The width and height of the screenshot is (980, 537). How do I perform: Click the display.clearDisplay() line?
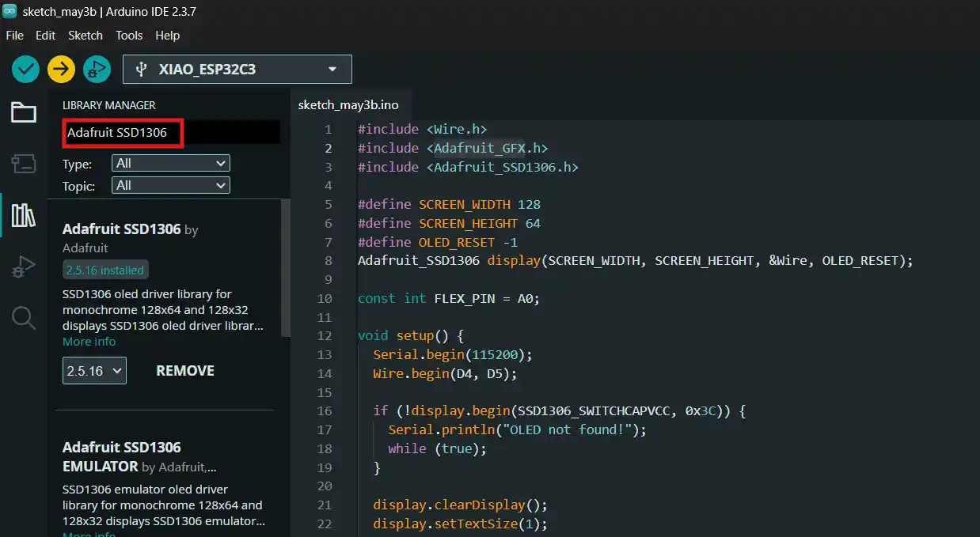pos(461,505)
